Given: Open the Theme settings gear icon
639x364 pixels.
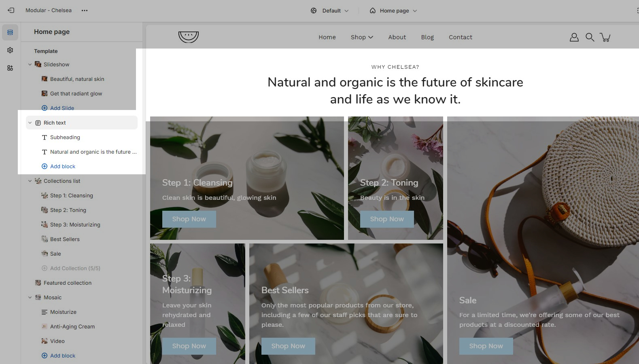Looking at the screenshot, I should click(10, 50).
